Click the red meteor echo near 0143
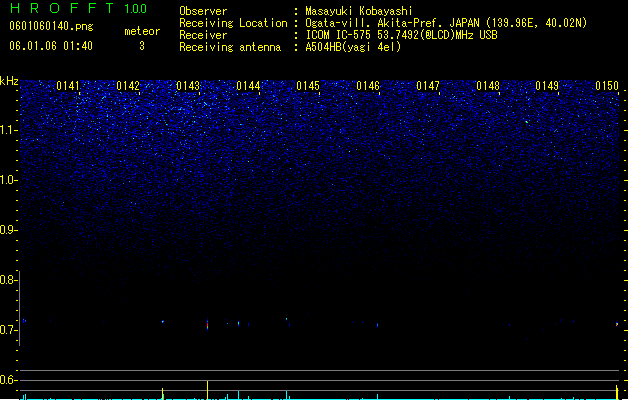Image resolution: width=629 pixels, height=400 pixels. (x=207, y=324)
